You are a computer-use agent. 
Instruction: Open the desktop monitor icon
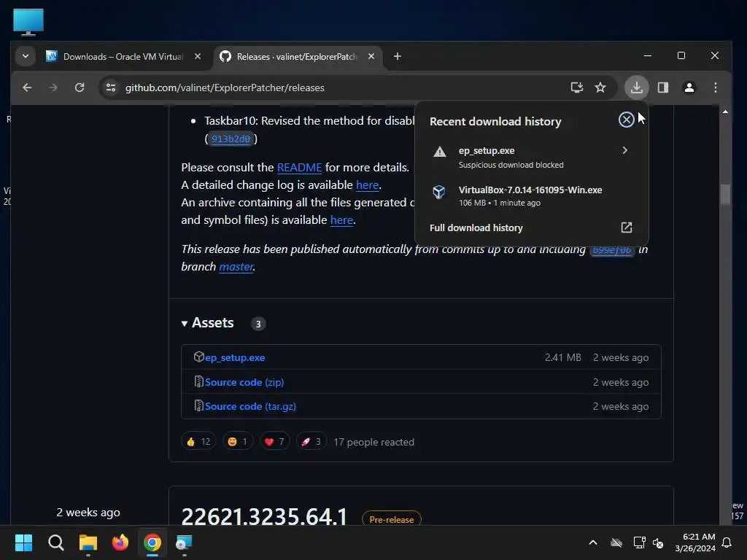[28, 23]
